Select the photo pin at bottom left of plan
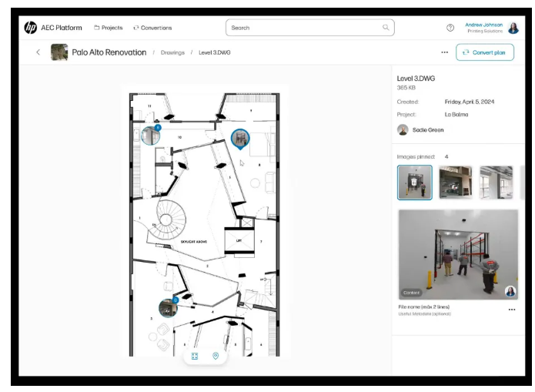This screenshot has width=535, height=392. pos(168,307)
